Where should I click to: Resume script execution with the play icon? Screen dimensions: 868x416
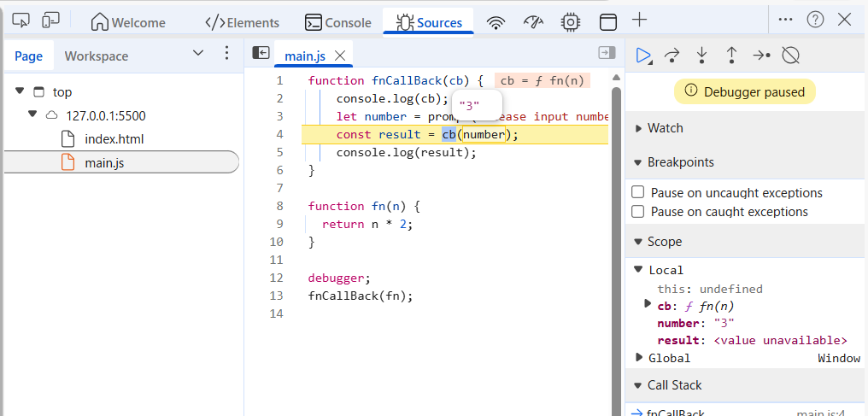tap(642, 56)
